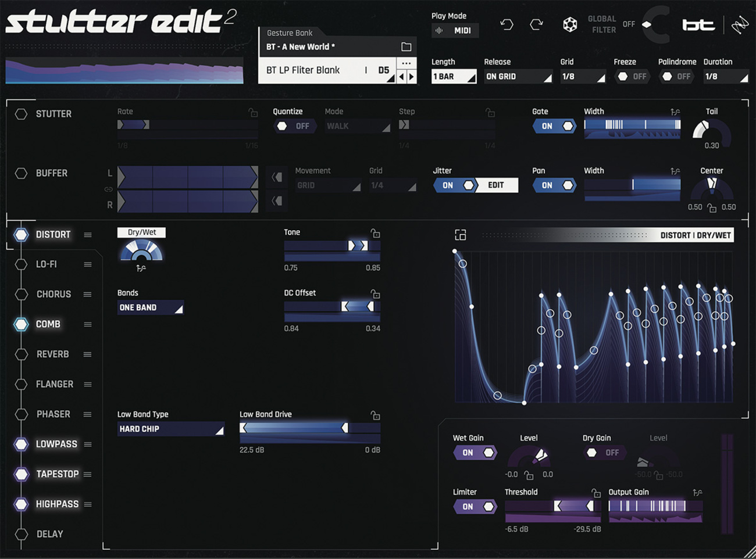The image size is (756, 559).
Task: Open the Low Band Type HARD CHIP dropdown
Action: (171, 429)
